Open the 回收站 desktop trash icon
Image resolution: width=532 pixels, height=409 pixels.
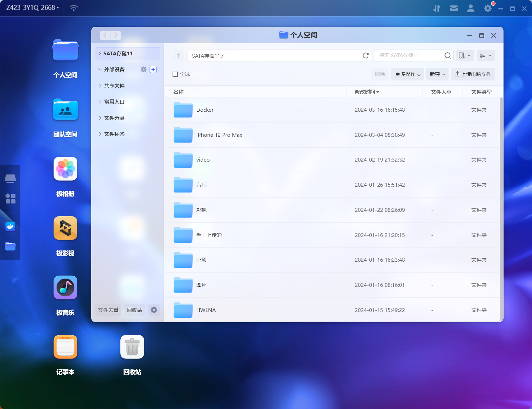(x=132, y=347)
